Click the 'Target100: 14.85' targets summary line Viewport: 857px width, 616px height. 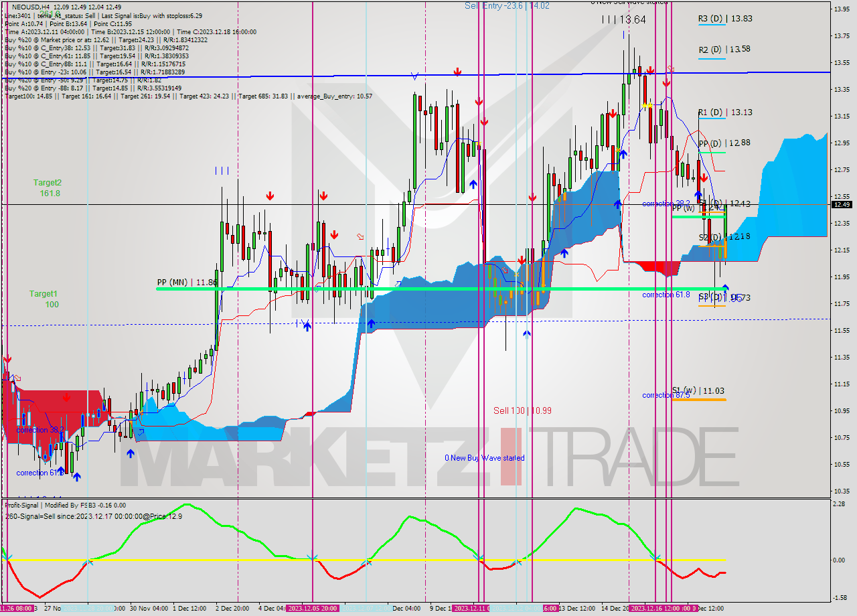(188, 96)
